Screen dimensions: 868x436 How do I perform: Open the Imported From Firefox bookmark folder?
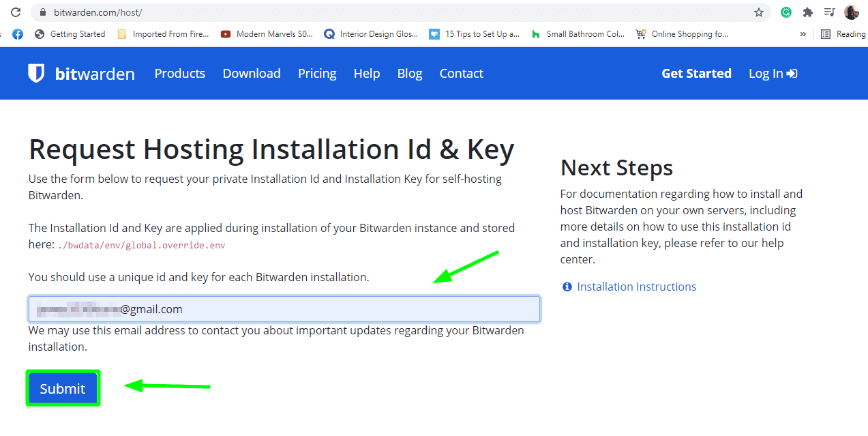163,34
